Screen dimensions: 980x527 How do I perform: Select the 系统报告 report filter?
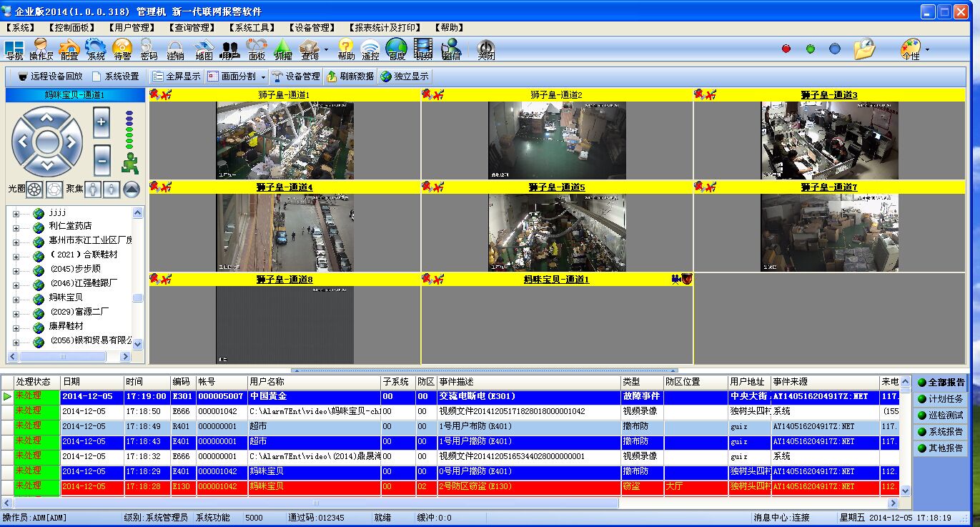941,432
